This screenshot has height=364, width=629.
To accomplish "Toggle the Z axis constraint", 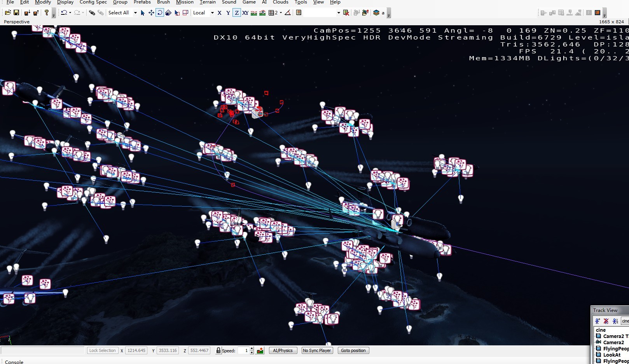I will [x=237, y=13].
